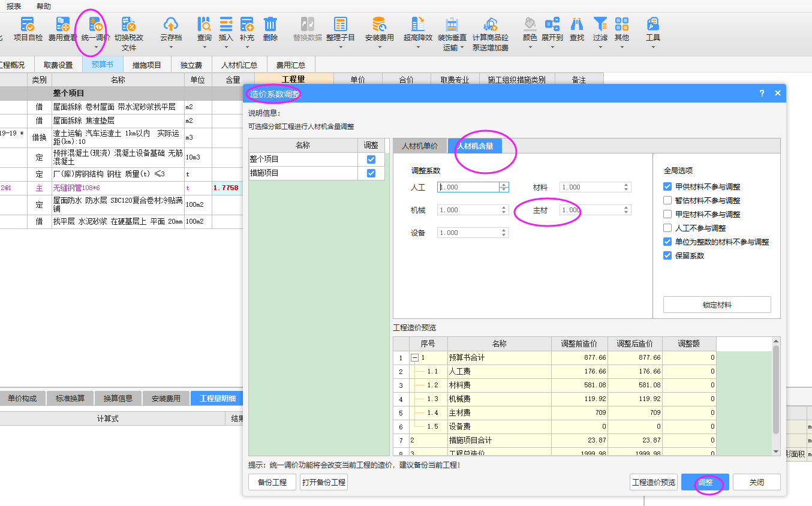Open dropdown arrow below 统一调价 label
The image size is (812, 506).
coord(95,48)
